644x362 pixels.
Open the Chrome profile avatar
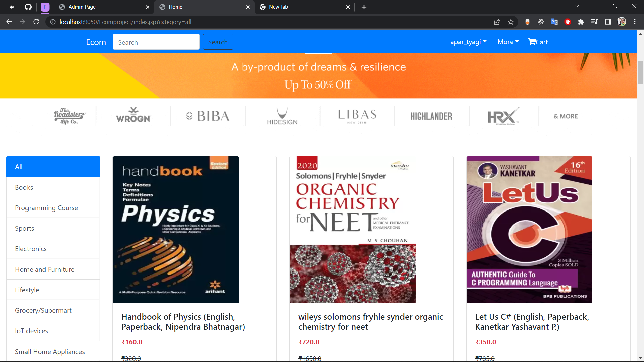(x=622, y=22)
